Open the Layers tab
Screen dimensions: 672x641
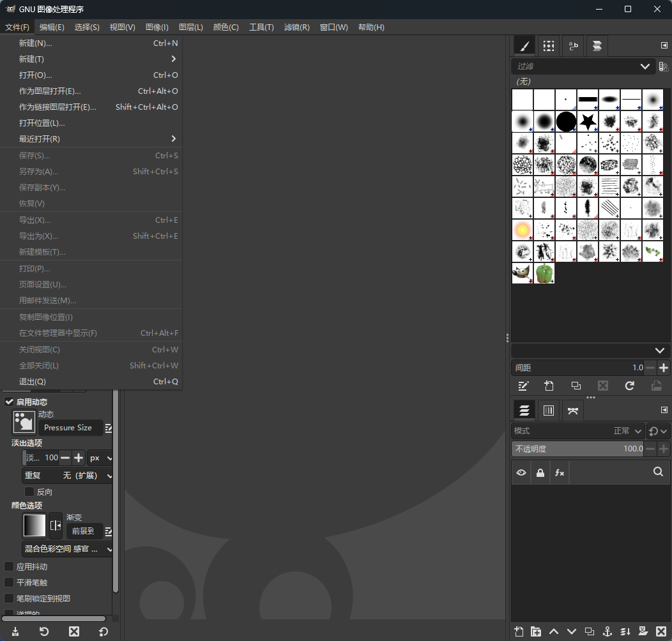point(524,411)
